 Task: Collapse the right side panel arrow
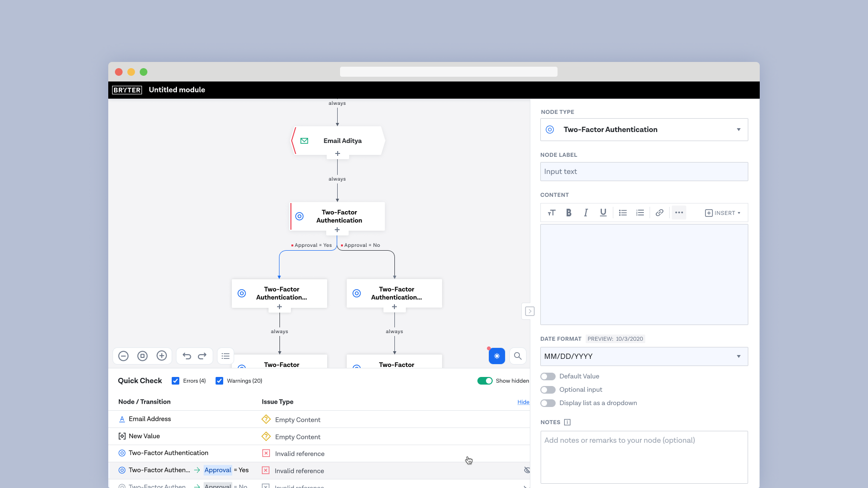click(529, 311)
